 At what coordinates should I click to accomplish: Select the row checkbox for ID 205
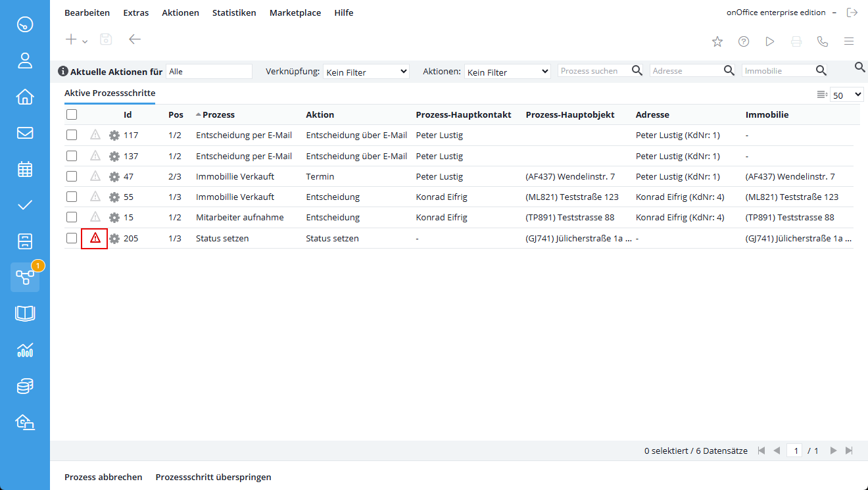(72, 238)
